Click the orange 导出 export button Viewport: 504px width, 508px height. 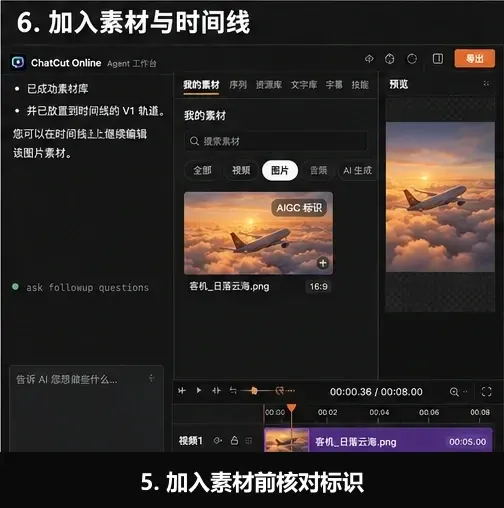(x=475, y=59)
